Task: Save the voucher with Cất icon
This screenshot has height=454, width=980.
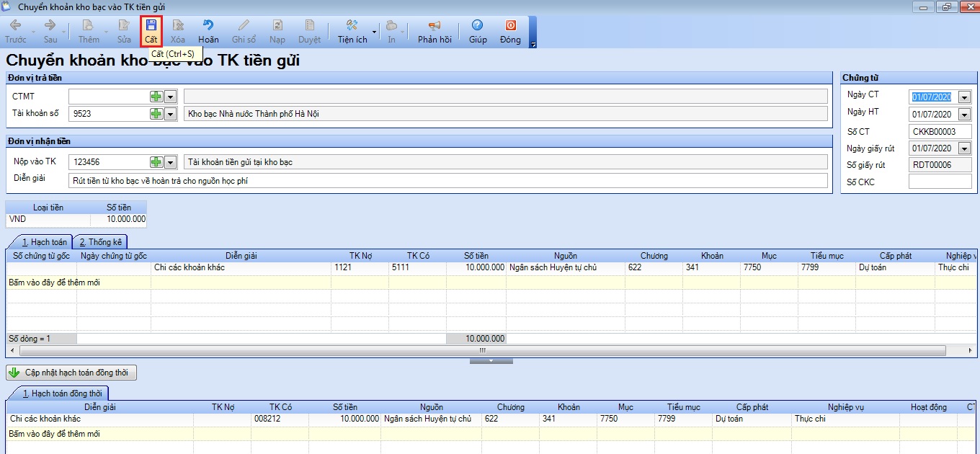Action: point(151,32)
